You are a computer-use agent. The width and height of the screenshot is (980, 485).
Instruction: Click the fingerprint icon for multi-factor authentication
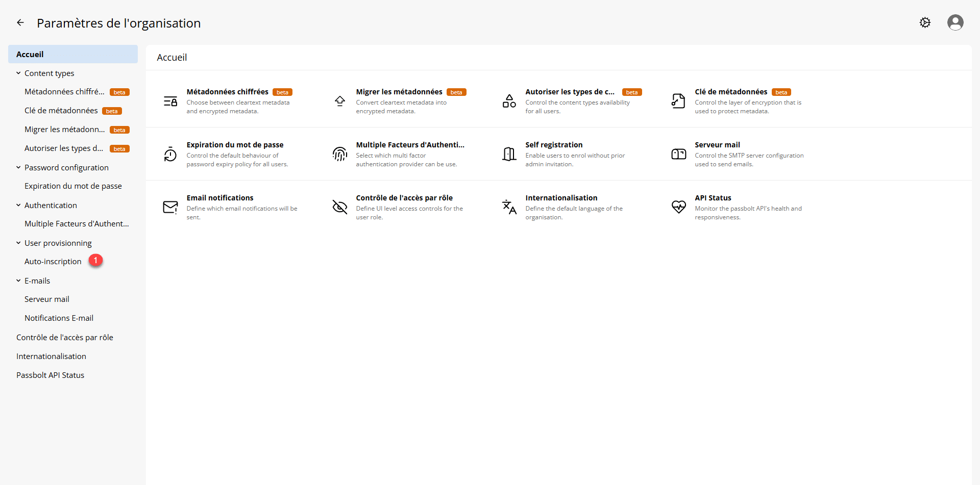pyautogui.click(x=339, y=154)
